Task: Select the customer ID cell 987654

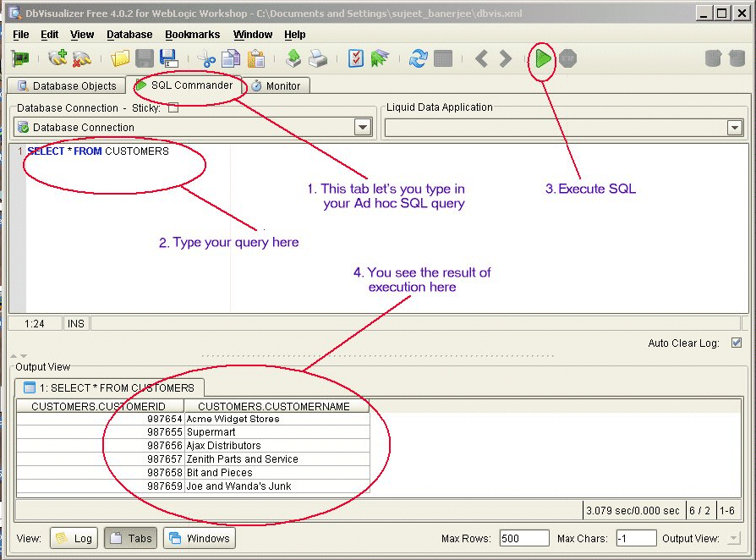Action: point(101,419)
